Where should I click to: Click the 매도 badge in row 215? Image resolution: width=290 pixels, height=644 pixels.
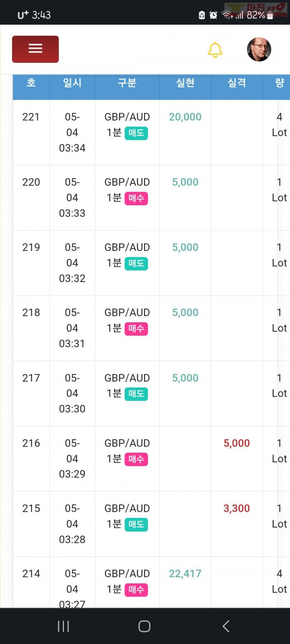pyautogui.click(x=136, y=524)
